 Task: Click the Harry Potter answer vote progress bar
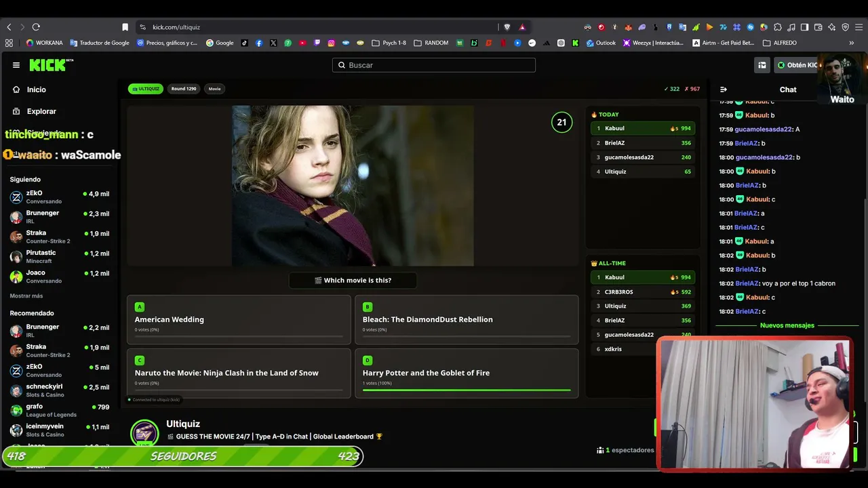pos(467,390)
